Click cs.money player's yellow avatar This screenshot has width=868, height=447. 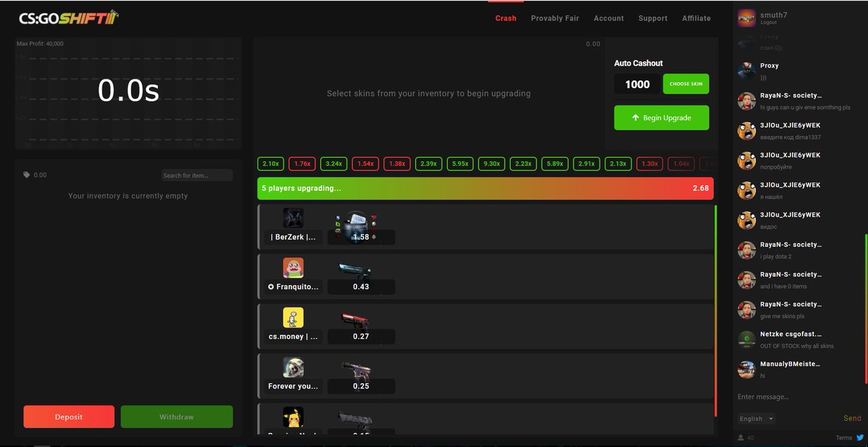click(293, 318)
